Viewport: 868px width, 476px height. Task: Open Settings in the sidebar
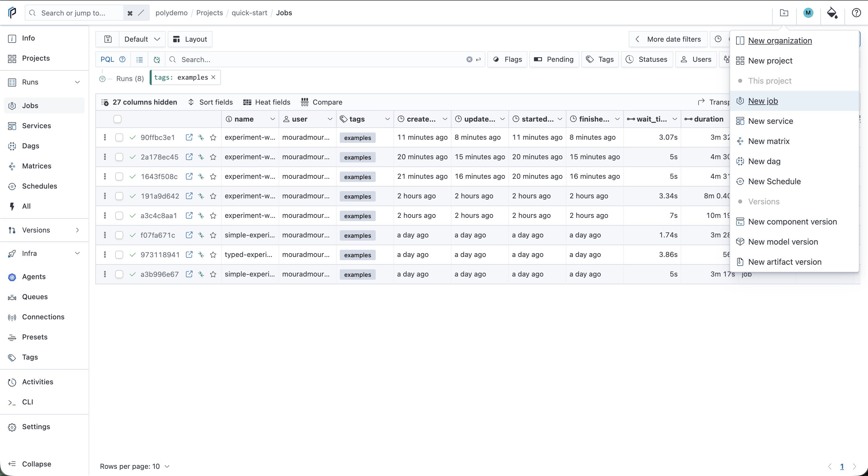pyautogui.click(x=44, y=427)
